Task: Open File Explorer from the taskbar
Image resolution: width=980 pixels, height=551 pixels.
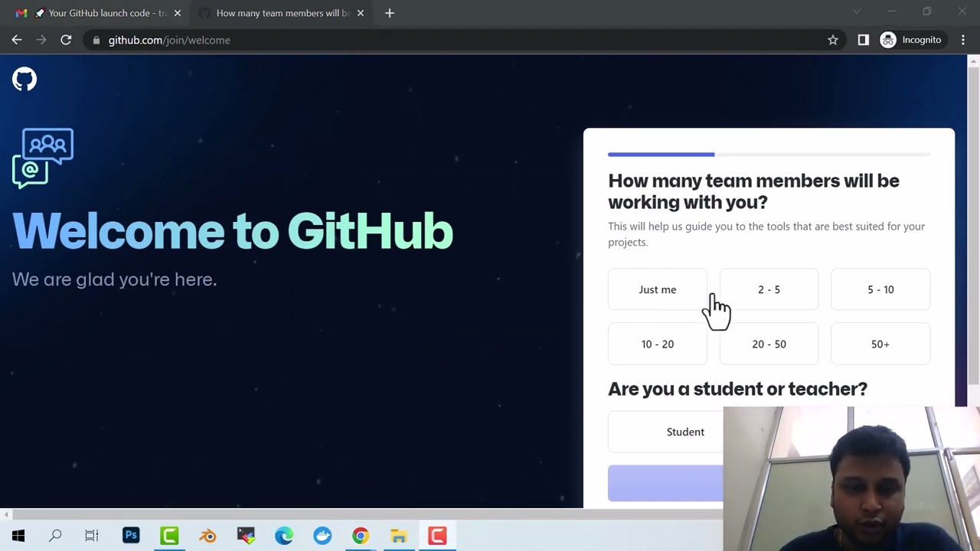Action: [399, 536]
